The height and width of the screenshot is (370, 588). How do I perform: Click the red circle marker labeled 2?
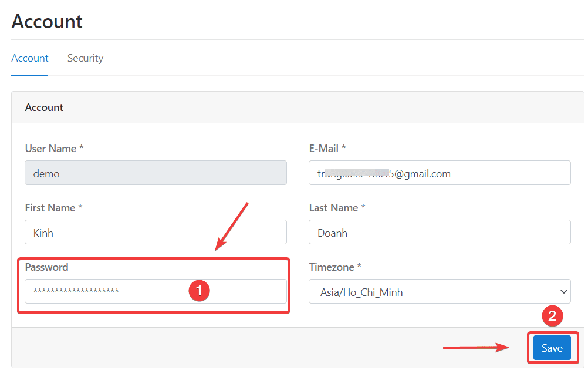pyautogui.click(x=553, y=316)
